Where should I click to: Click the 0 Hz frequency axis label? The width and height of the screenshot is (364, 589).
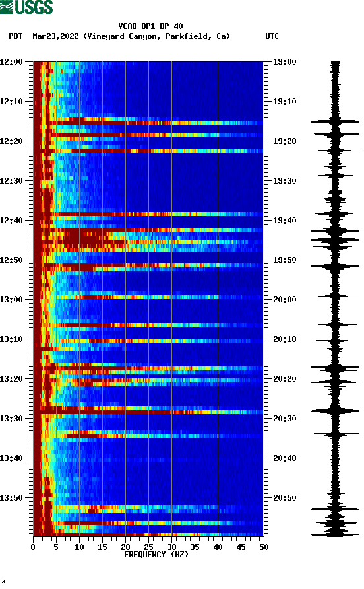(33, 547)
